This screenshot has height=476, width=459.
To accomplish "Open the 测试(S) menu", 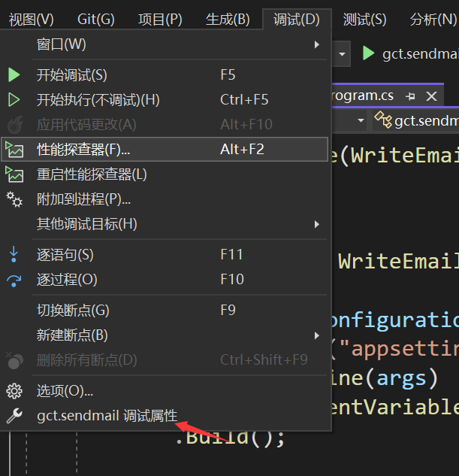I will (x=364, y=20).
